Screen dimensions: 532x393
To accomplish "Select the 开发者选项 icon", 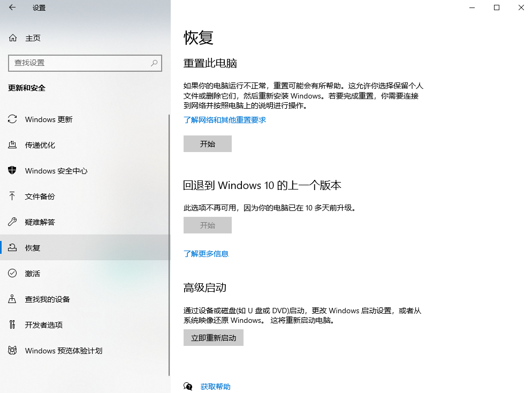I will [x=13, y=325].
